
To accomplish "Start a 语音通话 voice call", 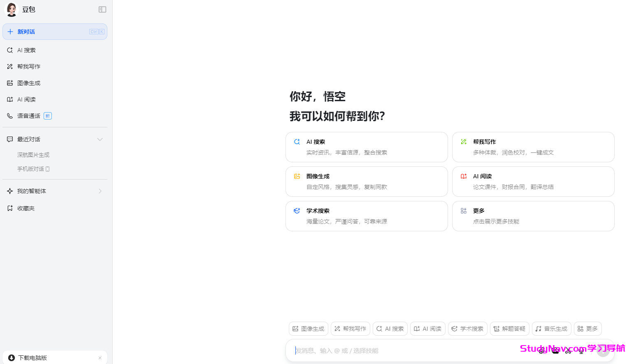I will (29, 115).
